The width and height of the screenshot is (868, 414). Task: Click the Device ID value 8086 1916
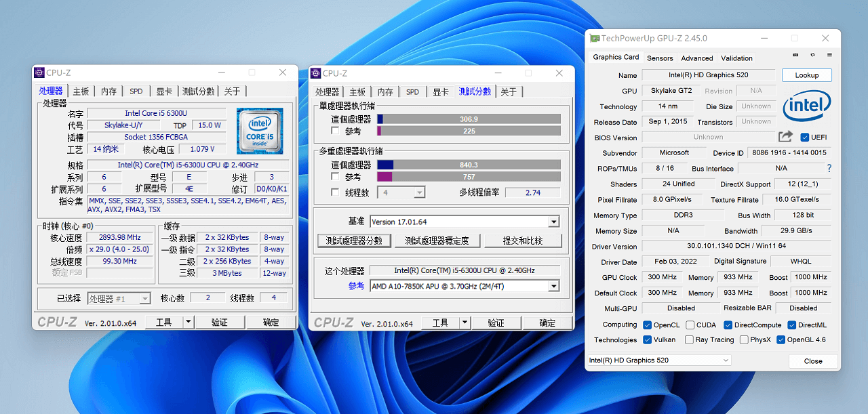[789, 152]
